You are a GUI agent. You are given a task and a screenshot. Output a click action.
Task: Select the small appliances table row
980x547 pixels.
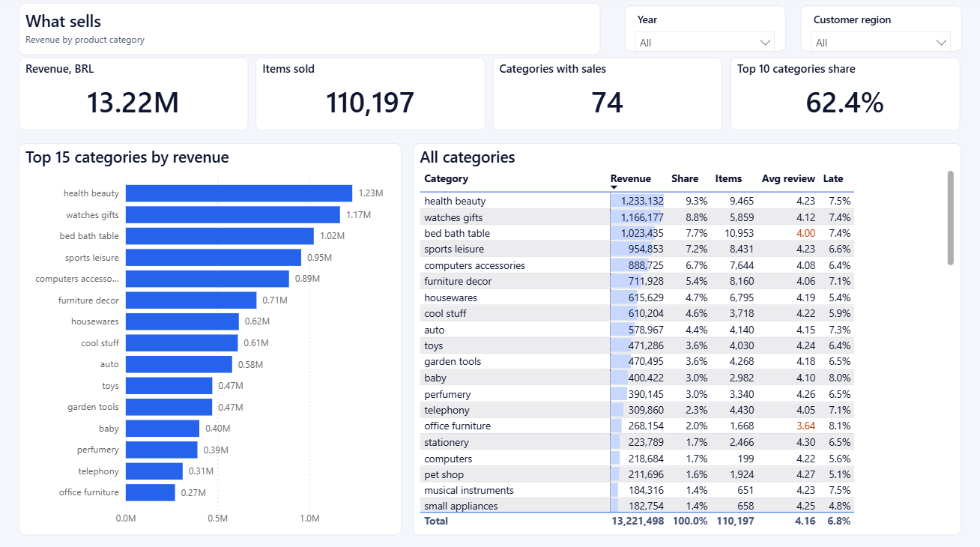pyautogui.click(x=637, y=506)
